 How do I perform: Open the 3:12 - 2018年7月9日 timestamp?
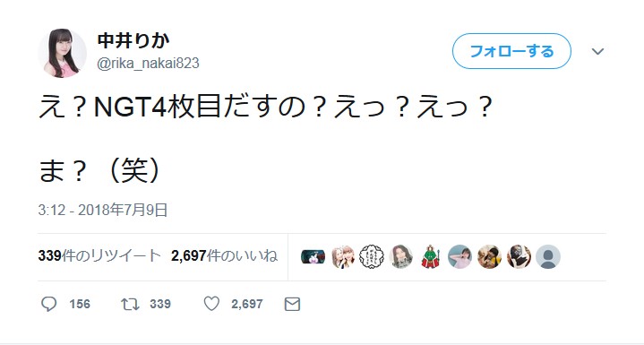point(103,210)
